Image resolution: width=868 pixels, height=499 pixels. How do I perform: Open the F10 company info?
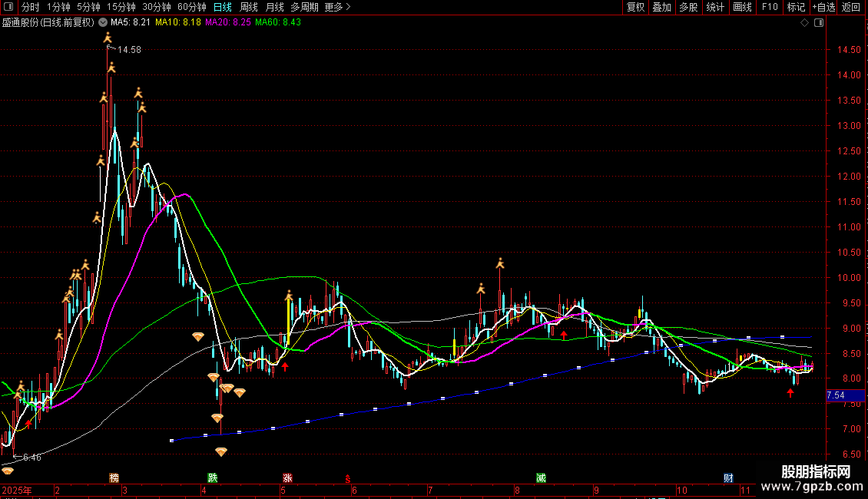[x=769, y=8]
